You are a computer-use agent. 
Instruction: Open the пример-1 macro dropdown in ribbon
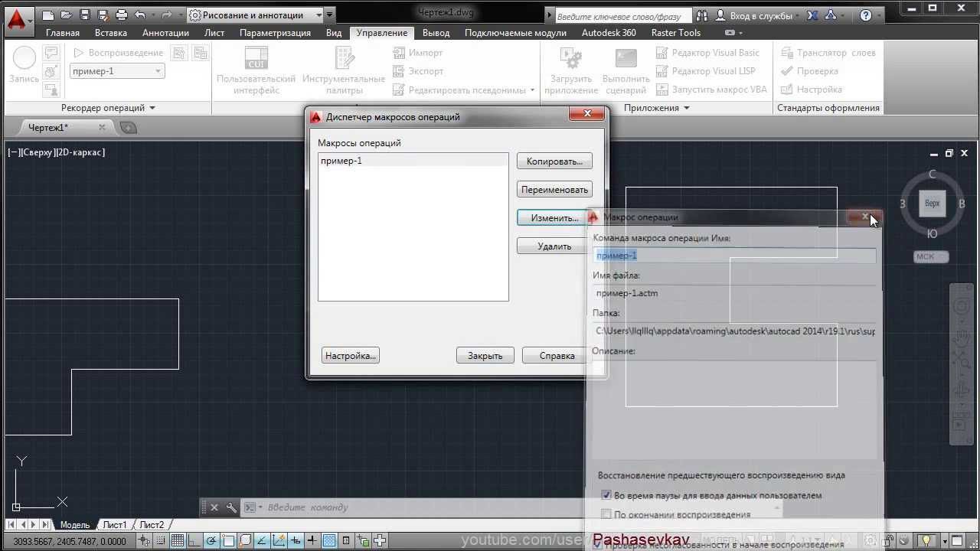click(x=116, y=71)
